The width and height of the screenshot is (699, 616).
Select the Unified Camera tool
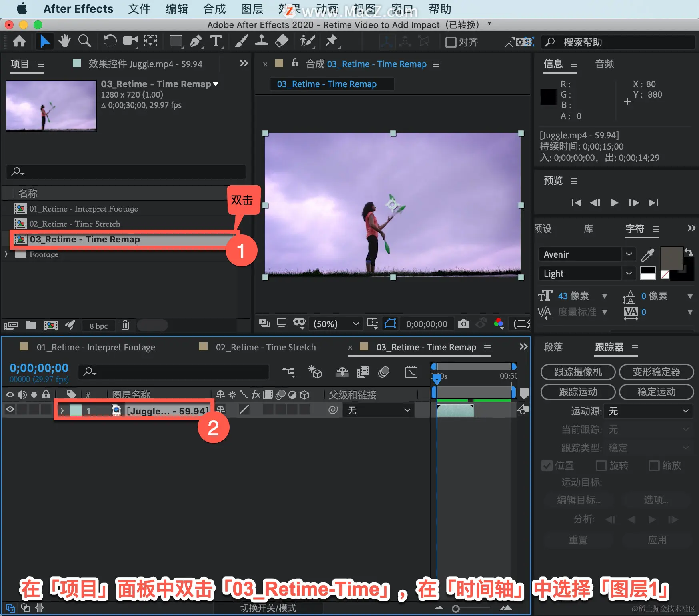click(130, 41)
